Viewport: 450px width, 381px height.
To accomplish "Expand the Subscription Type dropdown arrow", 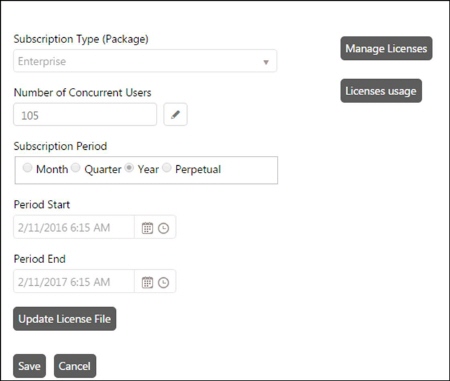I will 266,62.
